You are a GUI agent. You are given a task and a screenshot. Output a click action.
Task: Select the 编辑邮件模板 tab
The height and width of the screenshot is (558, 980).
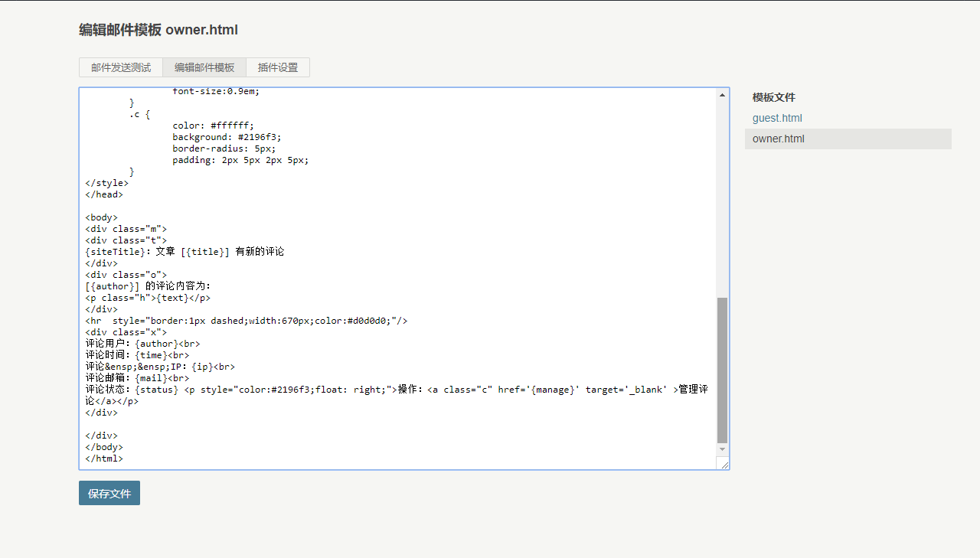coord(204,67)
